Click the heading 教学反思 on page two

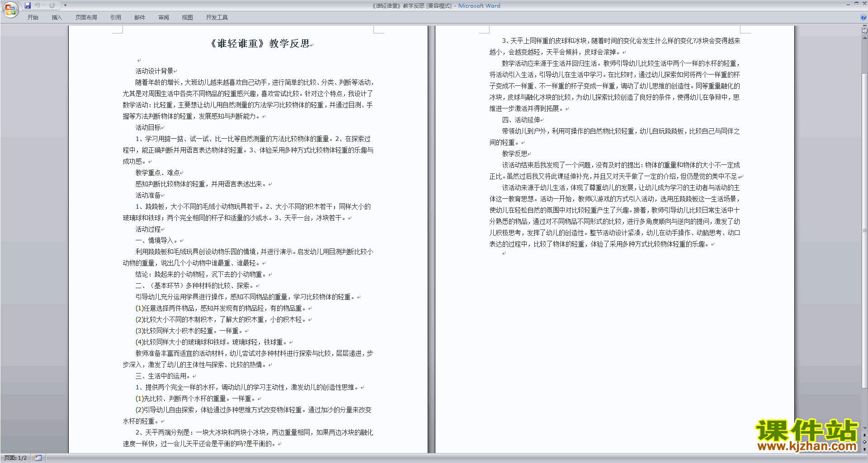click(515, 154)
